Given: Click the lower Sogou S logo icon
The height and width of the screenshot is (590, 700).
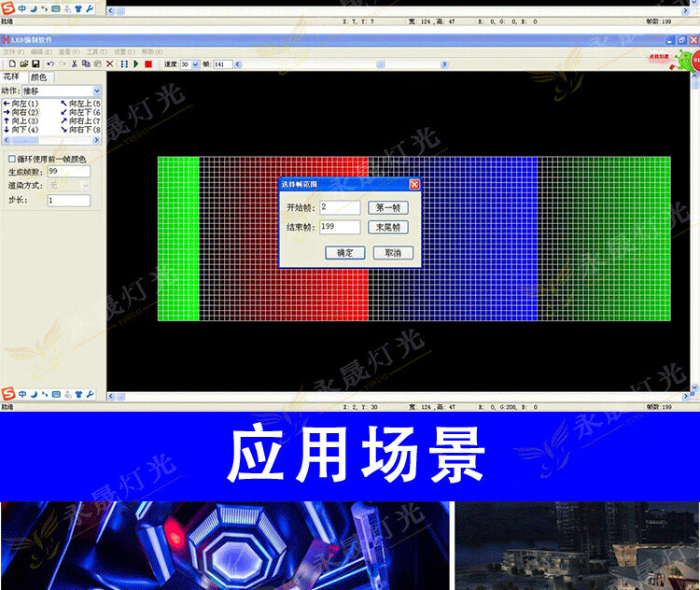Looking at the screenshot, I should point(8,394).
